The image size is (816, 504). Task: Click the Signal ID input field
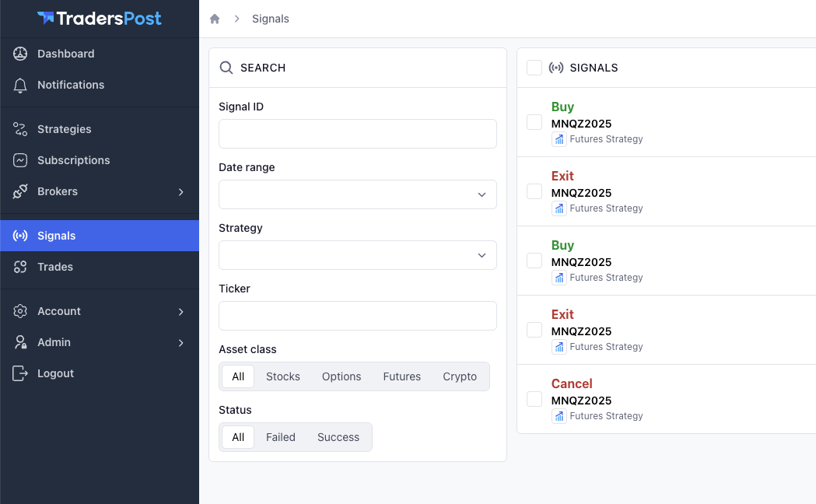pyautogui.click(x=358, y=134)
